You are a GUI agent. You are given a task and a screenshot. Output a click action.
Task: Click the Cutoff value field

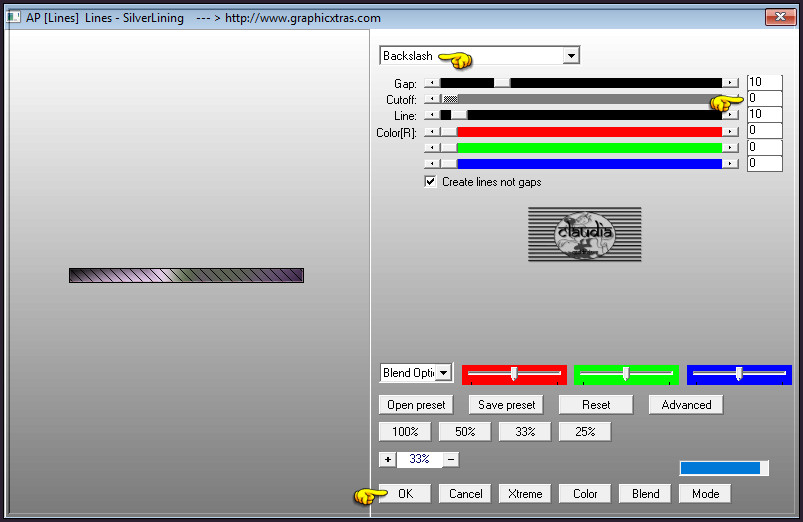pyautogui.click(x=765, y=98)
